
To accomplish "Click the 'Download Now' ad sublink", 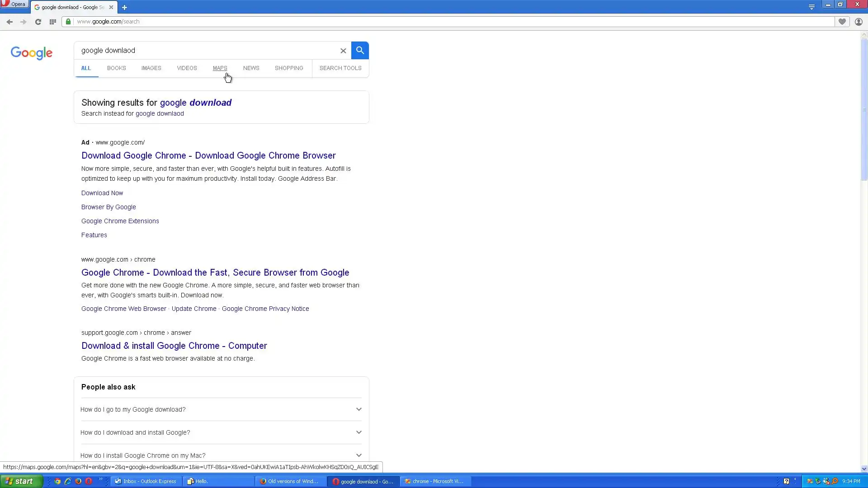I will (102, 193).
